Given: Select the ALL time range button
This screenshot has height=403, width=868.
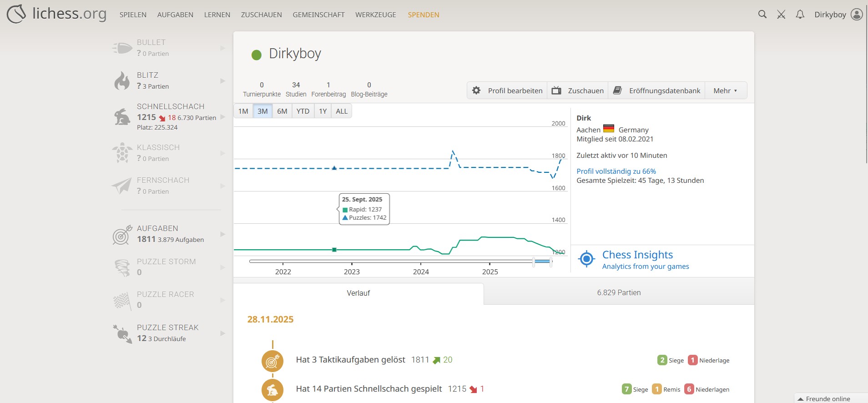Looking at the screenshot, I should click(342, 111).
